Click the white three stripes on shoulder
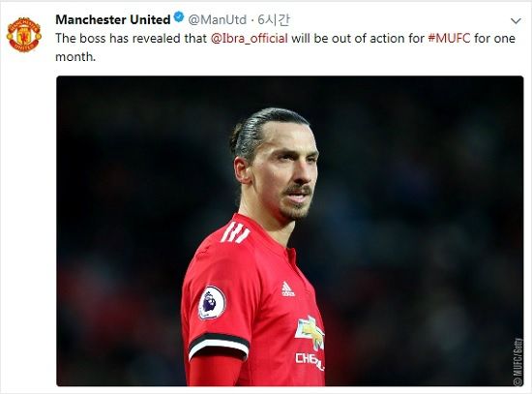This screenshot has width=532, height=394. (x=235, y=232)
